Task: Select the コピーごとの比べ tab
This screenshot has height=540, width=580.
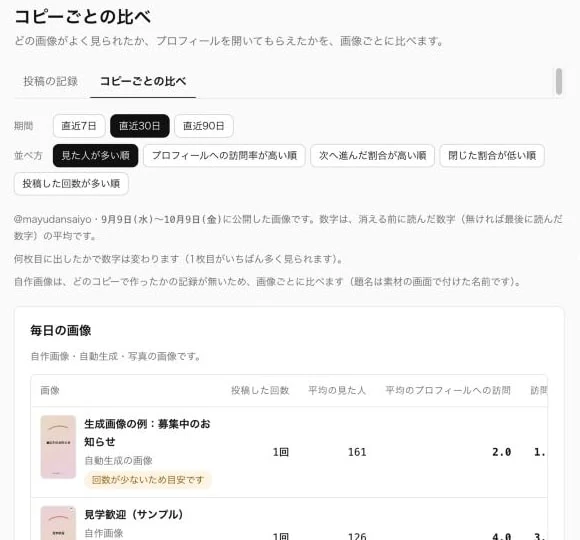Action: pos(143,81)
